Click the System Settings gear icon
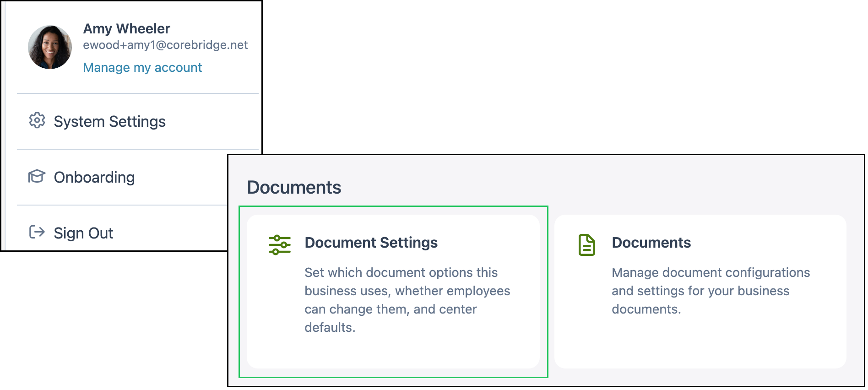Image resolution: width=868 pixels, height=390 pixels. pos(37,121)
